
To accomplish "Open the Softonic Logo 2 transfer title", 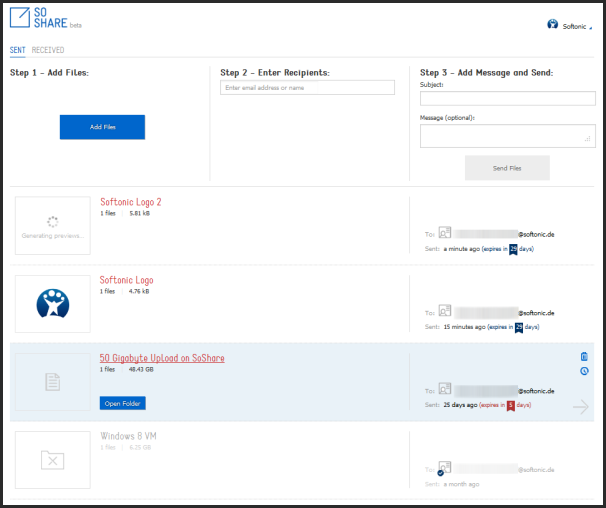I will (131, 202).
